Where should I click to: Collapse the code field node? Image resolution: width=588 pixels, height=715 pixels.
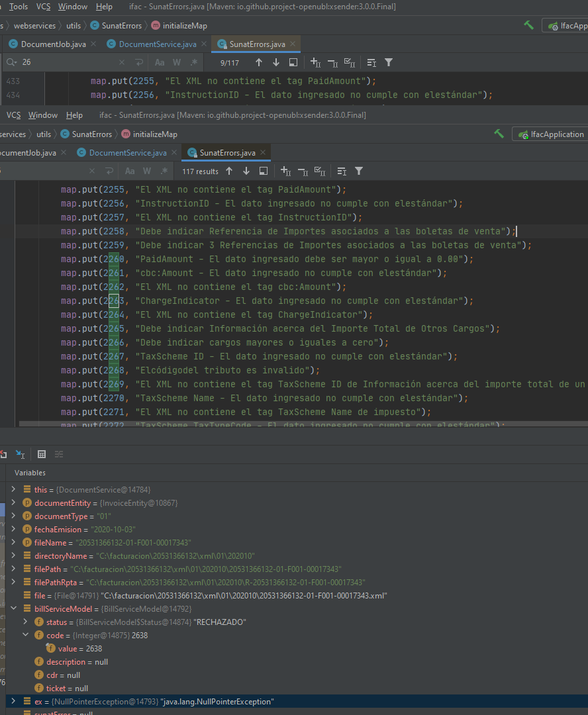click(26, 635)
